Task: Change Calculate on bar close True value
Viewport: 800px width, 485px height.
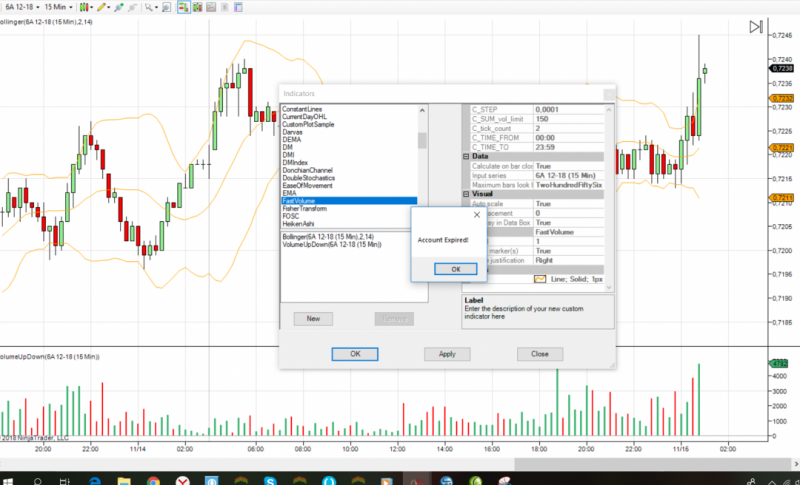Action: coord(569,166)
